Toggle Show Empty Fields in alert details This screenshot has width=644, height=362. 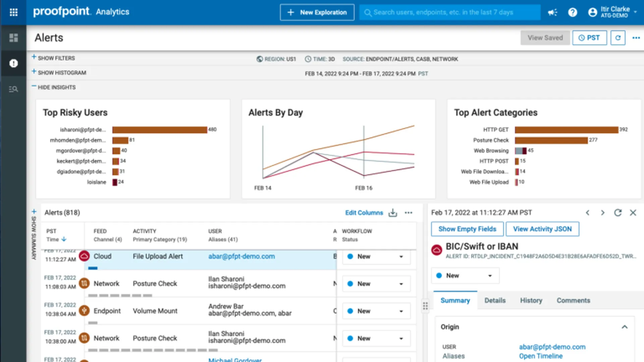coord(467,229)
